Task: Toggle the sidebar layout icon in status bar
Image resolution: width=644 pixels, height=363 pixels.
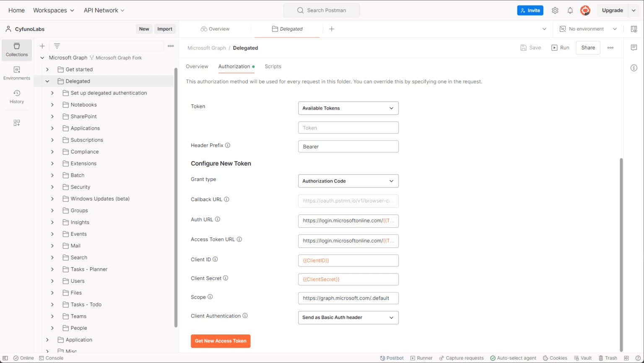Action: coord(5,358)
